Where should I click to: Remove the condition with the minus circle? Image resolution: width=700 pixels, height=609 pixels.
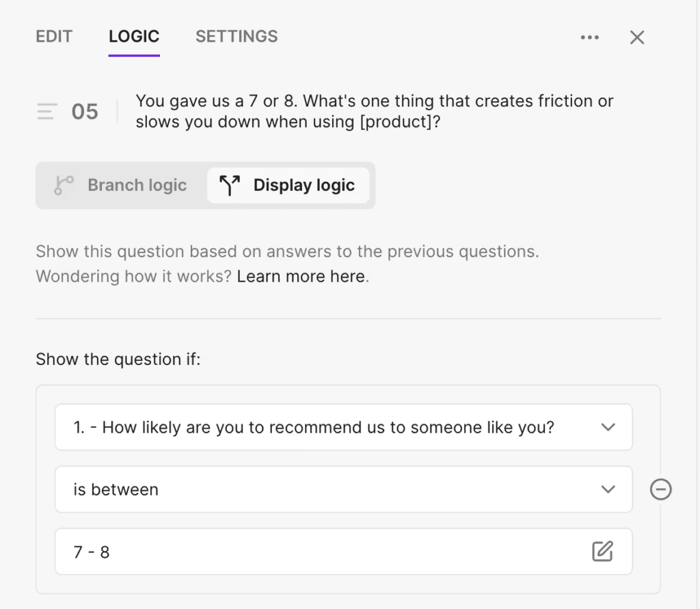pos(661,489)
